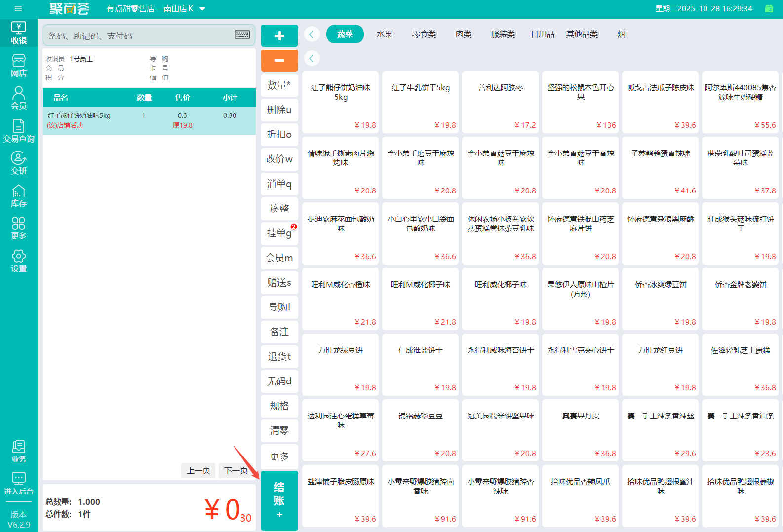Click the green plus quantity button
Viewport: 783px width, 532px height.
279,36
